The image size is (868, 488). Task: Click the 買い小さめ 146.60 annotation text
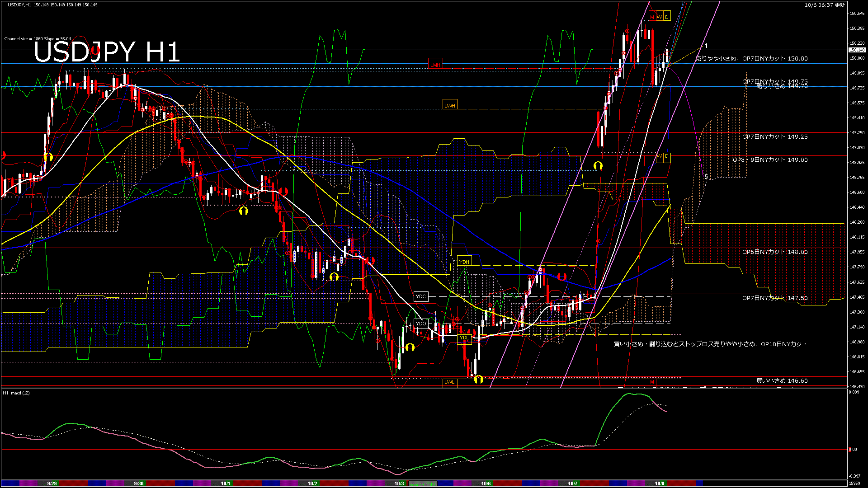point(782,380)
